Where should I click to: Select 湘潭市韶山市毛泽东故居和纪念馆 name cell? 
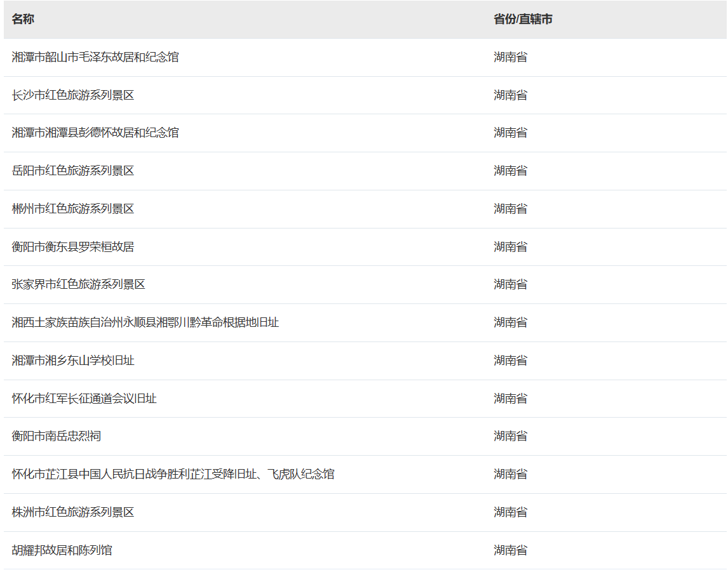point(95,57)
